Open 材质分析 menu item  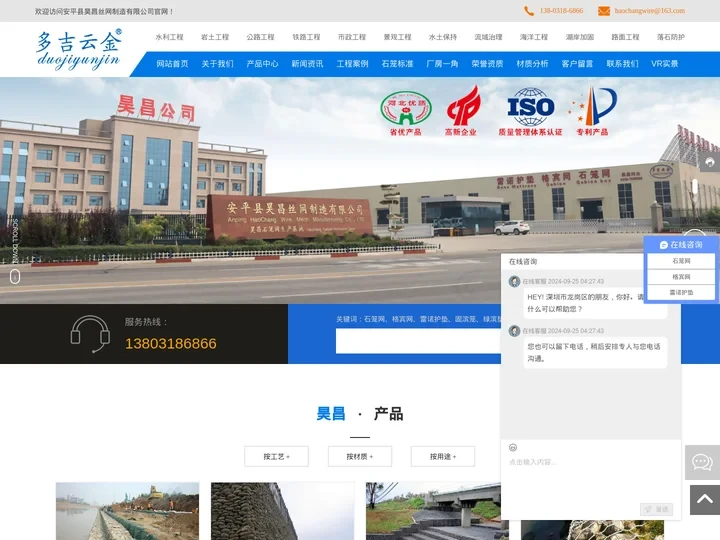532,64
